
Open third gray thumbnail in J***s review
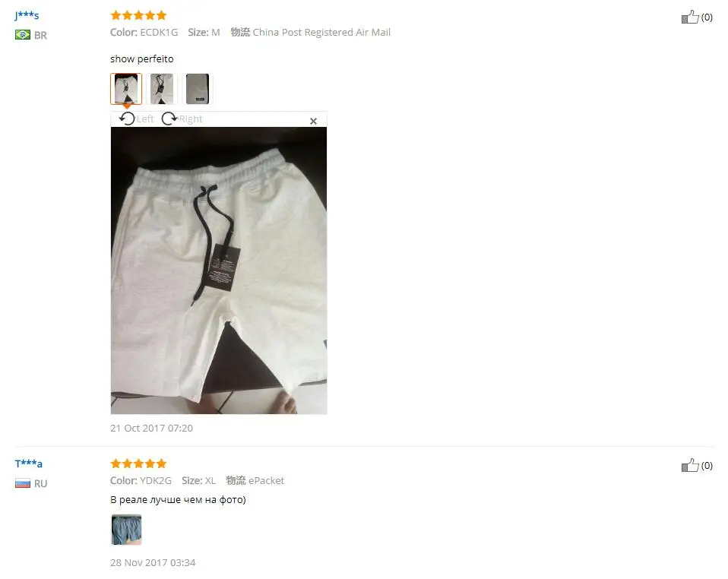198,89
